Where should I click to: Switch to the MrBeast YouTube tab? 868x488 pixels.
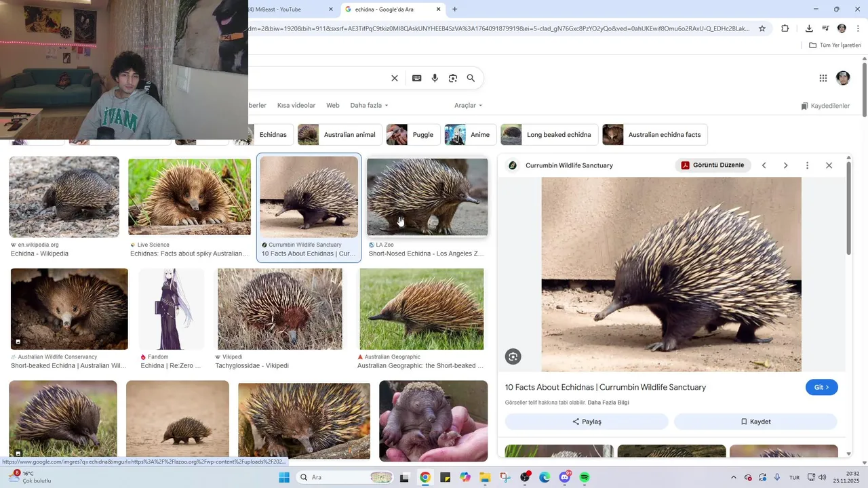coord(292,9)
